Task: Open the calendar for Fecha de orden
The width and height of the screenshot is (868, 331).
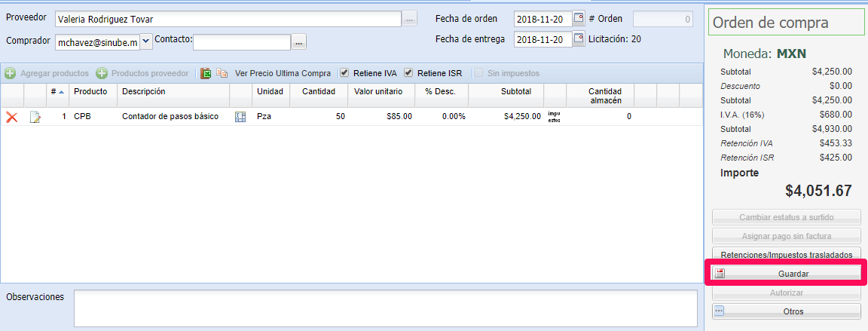Action: pyautogui.click(x=579, y=19)
